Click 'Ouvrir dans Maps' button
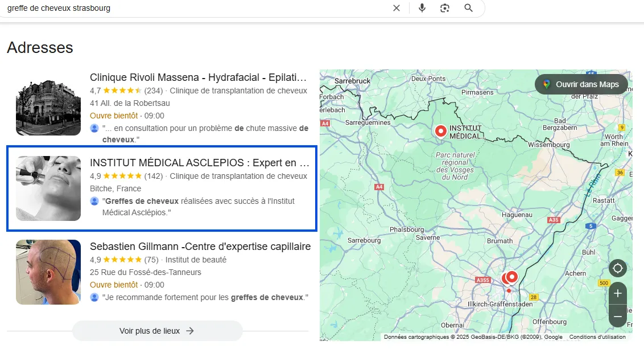The image size is (644, 357). (x=581, y=84)
